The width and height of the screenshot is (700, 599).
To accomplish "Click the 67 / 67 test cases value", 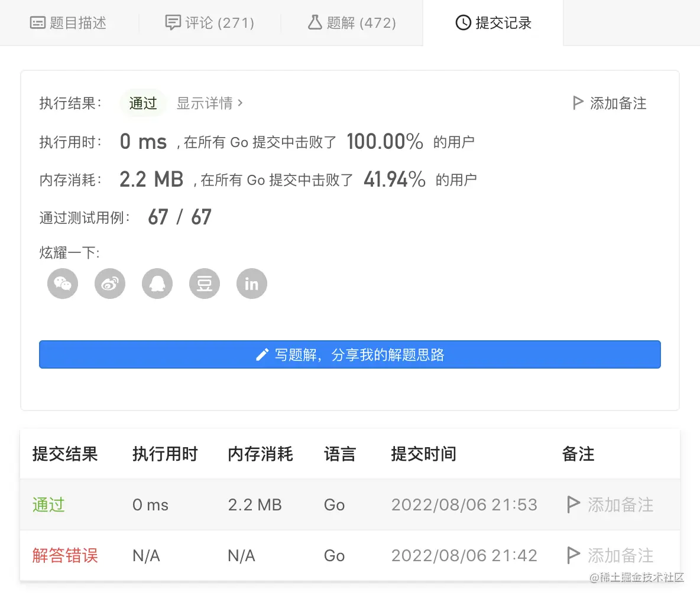I will tap(180, 217).
